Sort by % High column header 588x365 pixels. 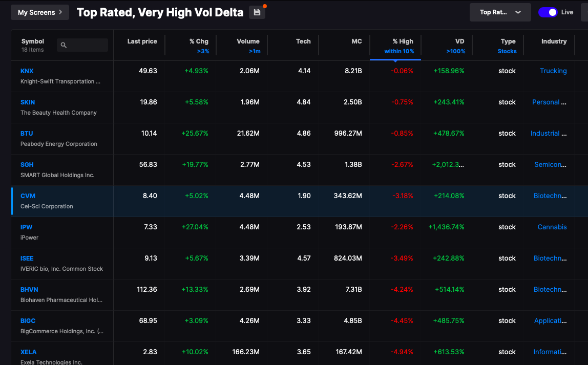click(403, 41)
